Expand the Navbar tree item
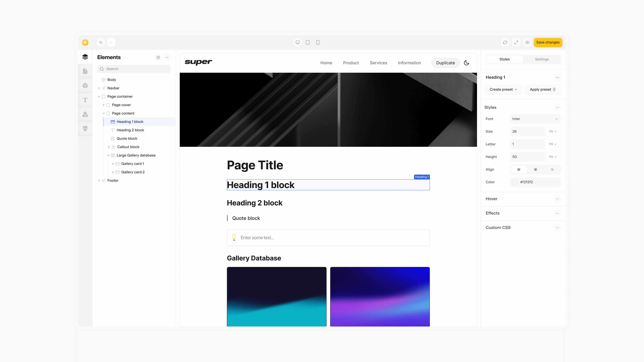The height and width of the screenshot is (362, 644). (x=99, y=88)
